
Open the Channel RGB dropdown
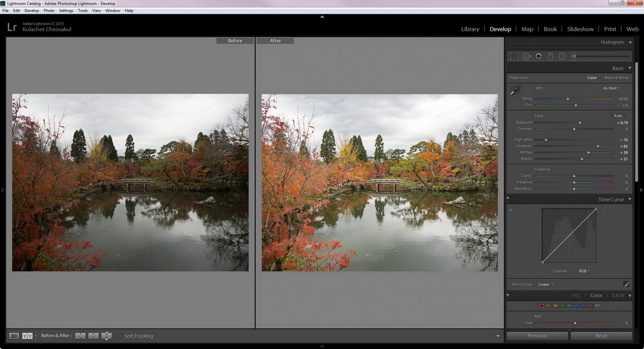point(584,271)
